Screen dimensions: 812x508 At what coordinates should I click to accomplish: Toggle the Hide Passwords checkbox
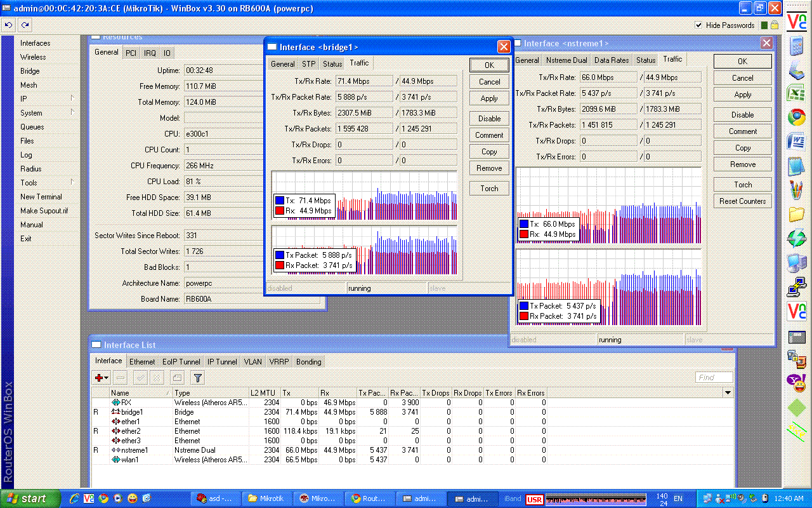coord(699,25)
